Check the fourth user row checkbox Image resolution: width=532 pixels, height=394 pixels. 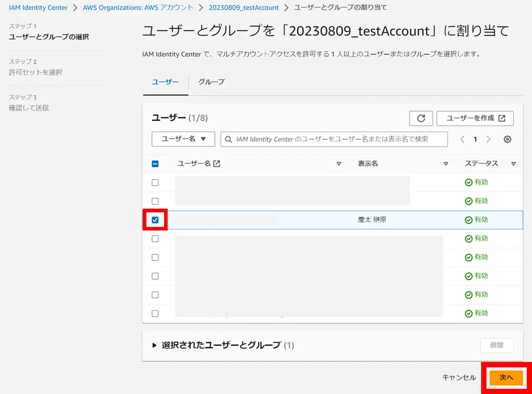point(155,239)
